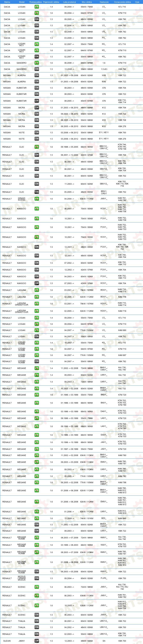Click the ON icon in the Thalia 02.2003 row

[x=37, y=634]
